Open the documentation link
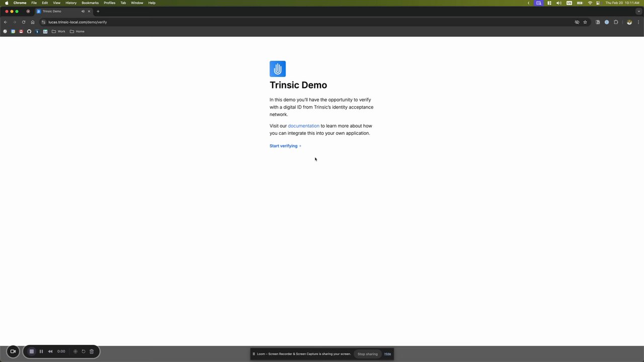Image resolution: width=644 pixels, height=362 pixels. point(303,126)
